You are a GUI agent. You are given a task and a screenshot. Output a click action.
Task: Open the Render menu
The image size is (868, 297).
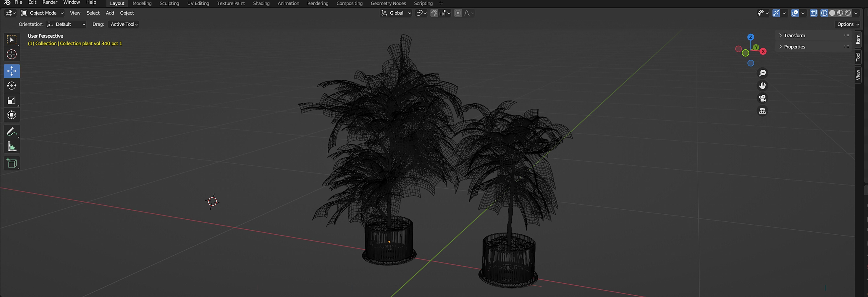click(50, 2)
